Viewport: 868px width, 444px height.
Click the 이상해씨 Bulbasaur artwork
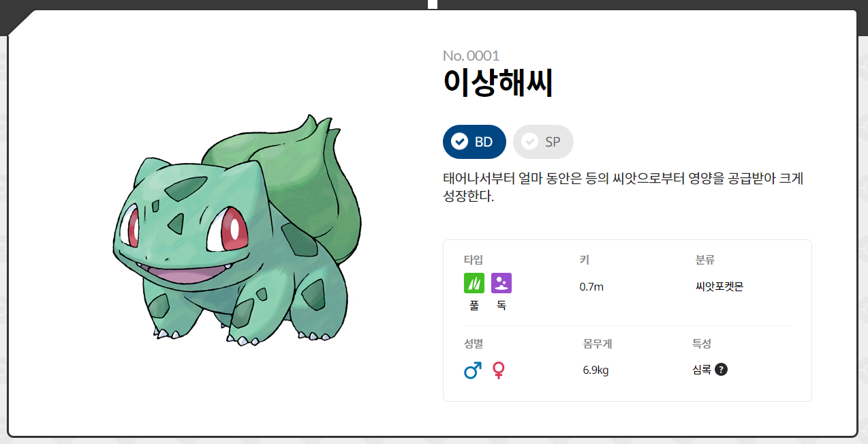237,230
